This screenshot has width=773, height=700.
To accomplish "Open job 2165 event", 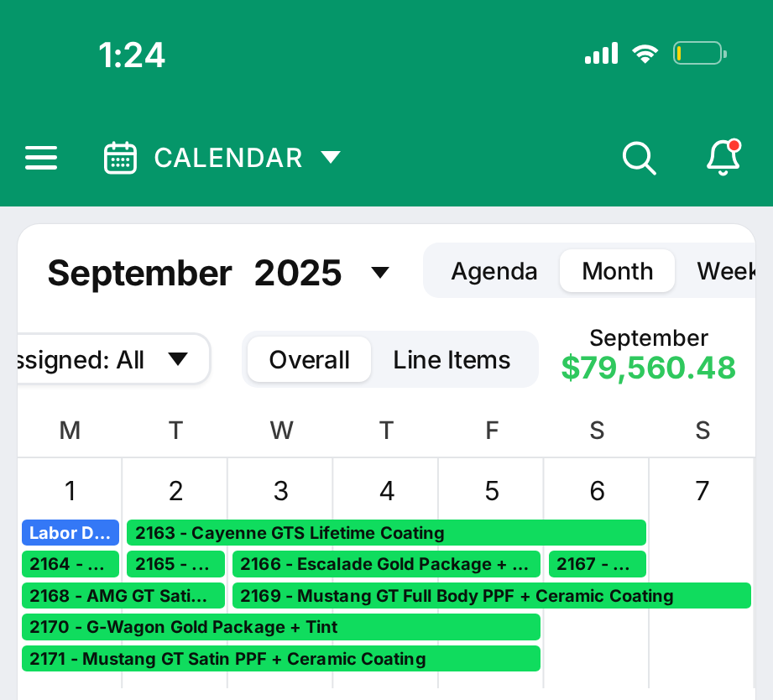I will pyautogui.click(x=175, y=564).
